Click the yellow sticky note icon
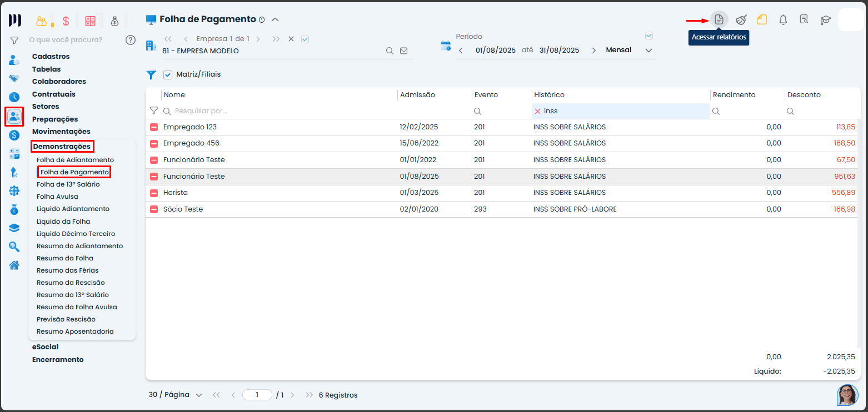Viewport: 868px width, 412px height. point(762,20)
